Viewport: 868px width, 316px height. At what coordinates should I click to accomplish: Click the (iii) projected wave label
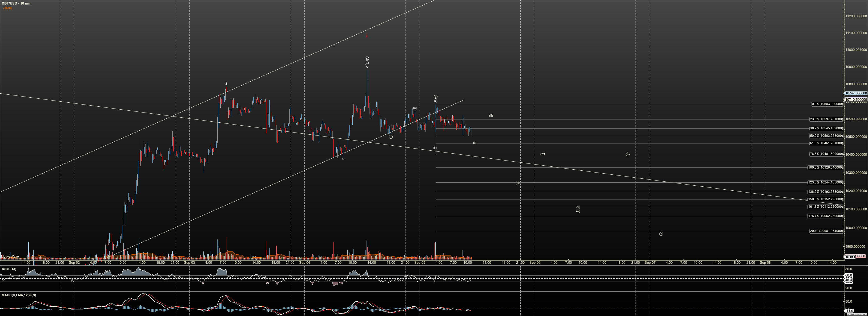click(517, 183)
